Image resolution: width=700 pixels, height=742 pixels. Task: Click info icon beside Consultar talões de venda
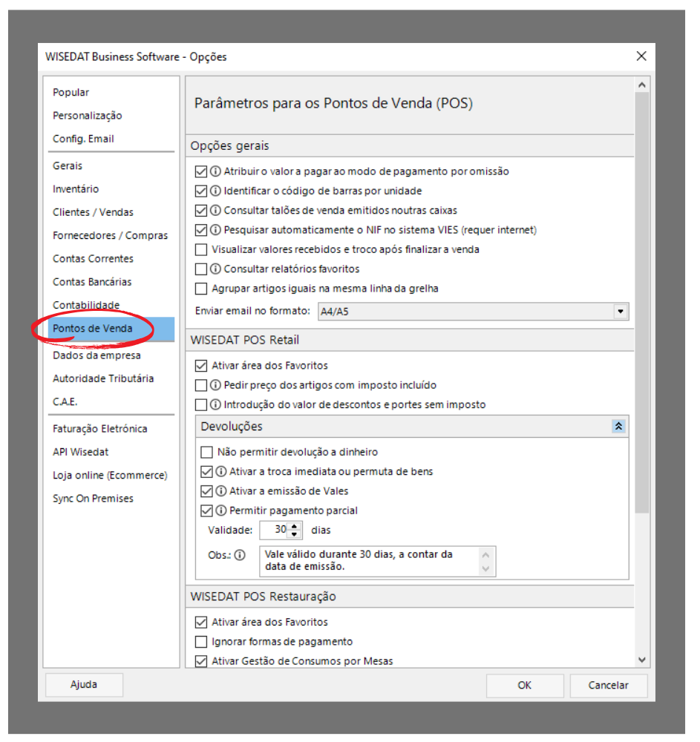point(215,210)
